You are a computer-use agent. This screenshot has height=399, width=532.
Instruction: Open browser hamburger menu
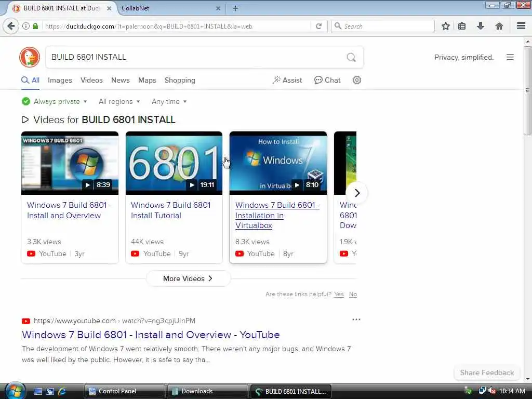point(521,26)
